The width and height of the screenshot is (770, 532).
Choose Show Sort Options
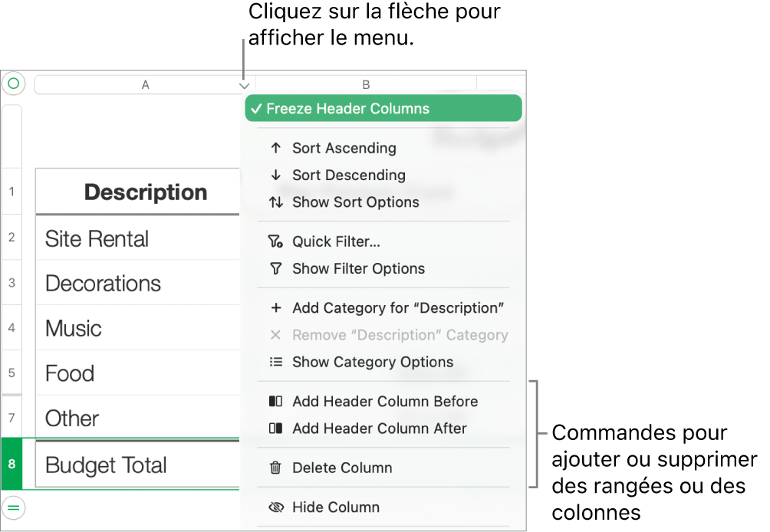pos(355,202)
